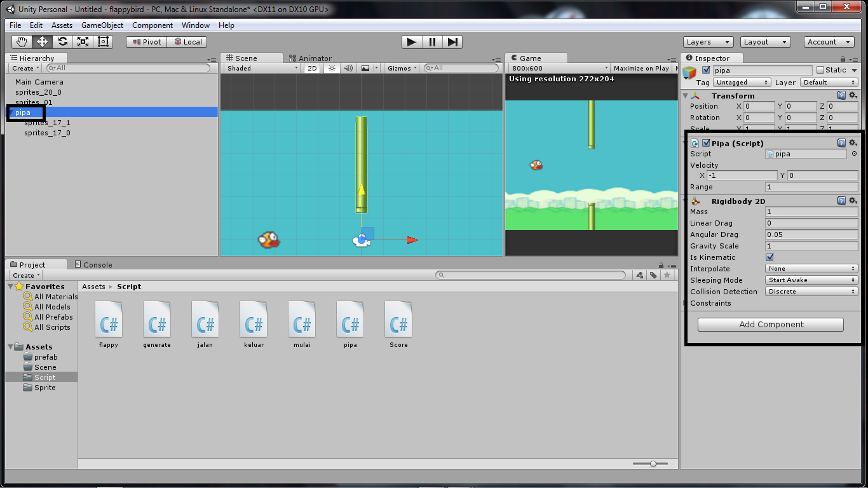Open the Assets menu
The width and height of the screenshot is (868, 488).
(62, 25)
